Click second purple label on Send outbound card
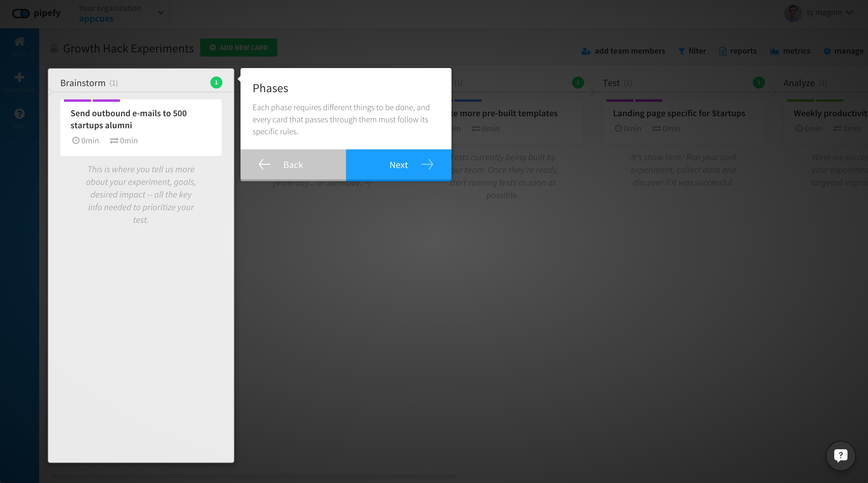This screenshot has height=483, width=868. pyautogui.click(x=106, y=101)
